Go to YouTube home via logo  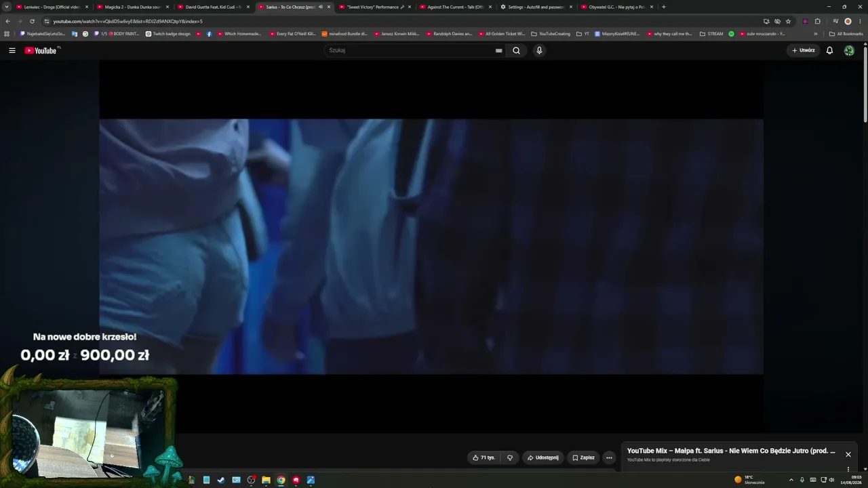tap(42, 50)
